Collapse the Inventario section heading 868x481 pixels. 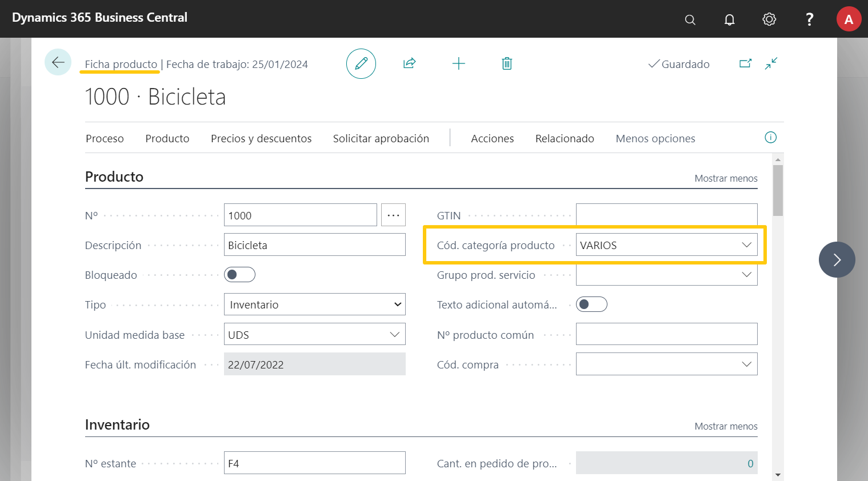click(117, 424)
